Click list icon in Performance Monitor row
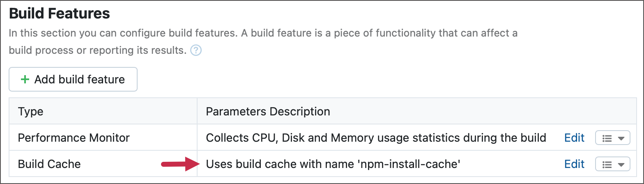The image size is (644, 184). pyautogui.click(x=606, y=138)
